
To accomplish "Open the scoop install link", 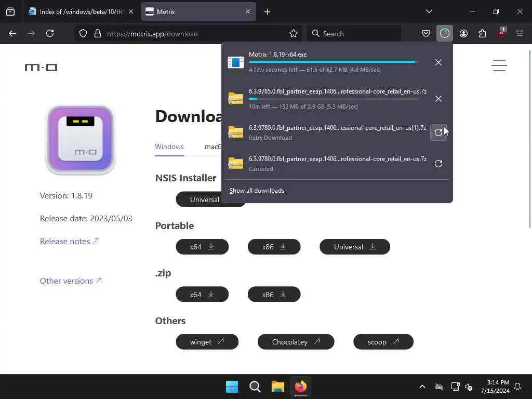I will (383, 342).
